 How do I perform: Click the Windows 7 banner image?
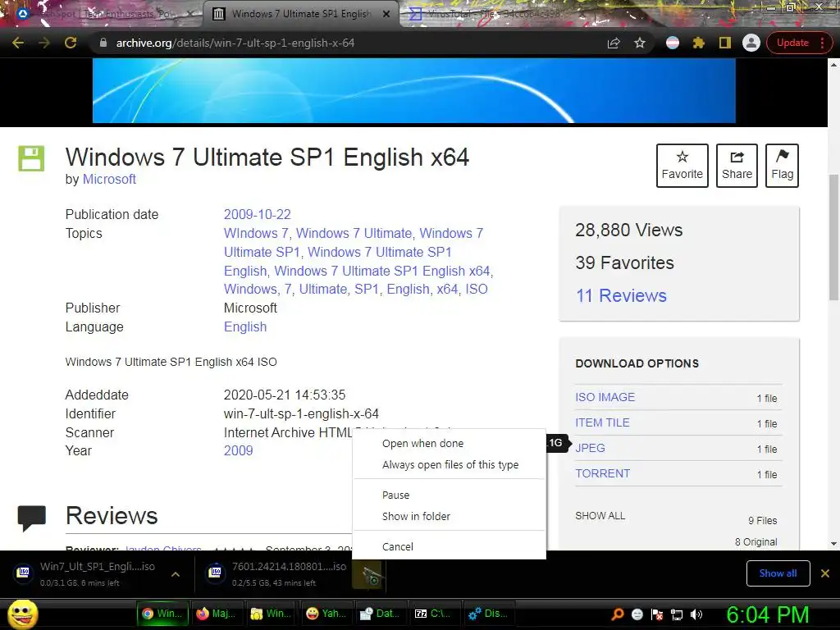413,90
